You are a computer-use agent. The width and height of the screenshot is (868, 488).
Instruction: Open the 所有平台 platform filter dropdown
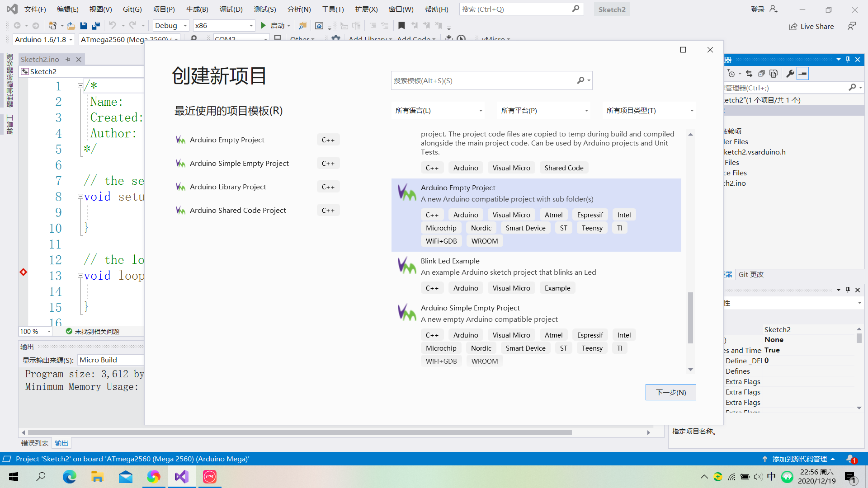coord(543,111)
